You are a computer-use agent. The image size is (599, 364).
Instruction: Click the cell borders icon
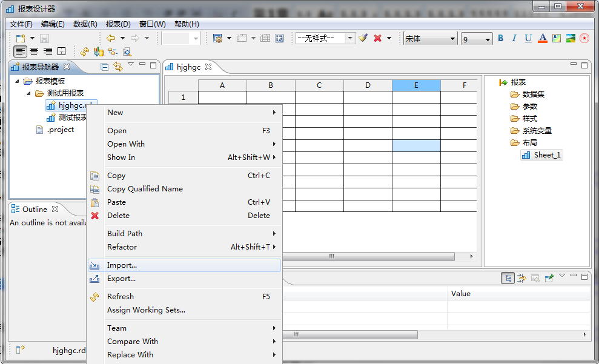click(62, 51)
